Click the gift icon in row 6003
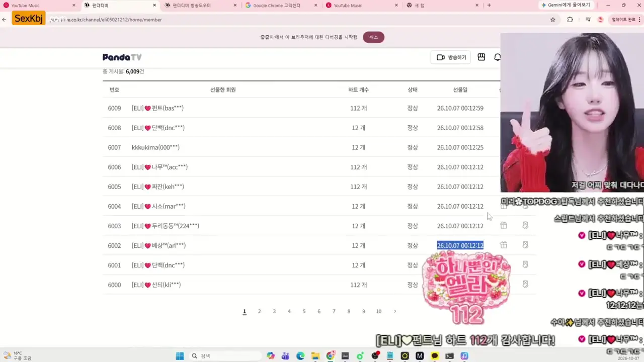Screen dimensions: 644x362 tap(504, 225)
